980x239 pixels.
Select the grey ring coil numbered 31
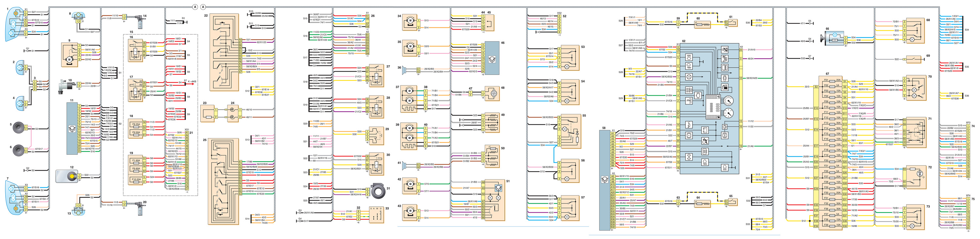[x=378, y=191]
